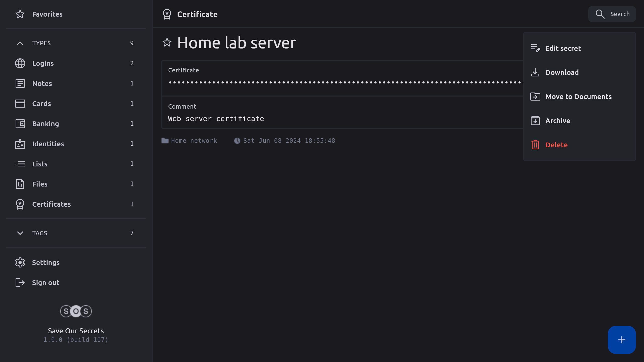This screenshot has height=362, width=644.
Task: Click the Lists icon in sidebar
Action: point(20,164)
